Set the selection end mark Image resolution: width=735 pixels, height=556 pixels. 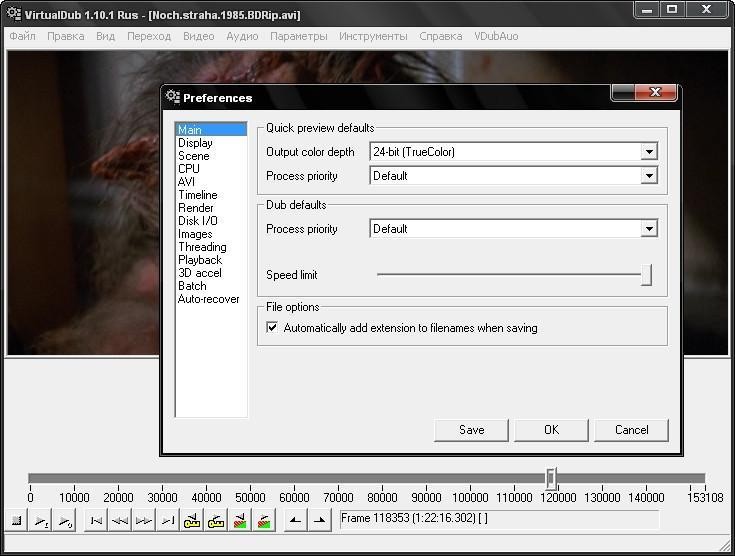(320, 520)
